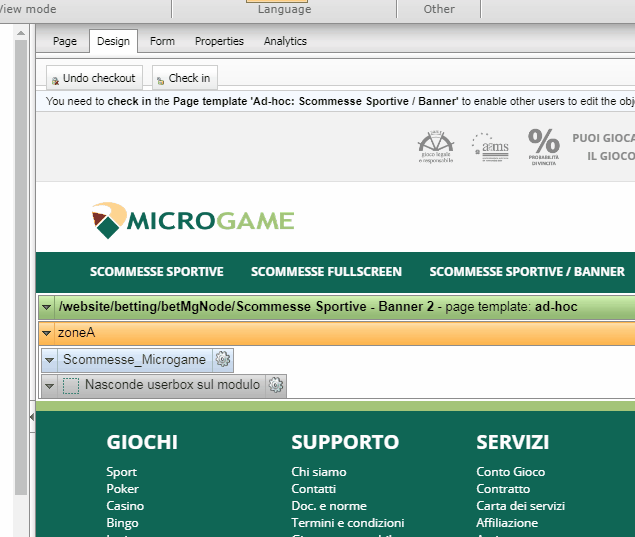
Task: Select the Nasconde userbox sul modulo label
Action: click(x=172, y=385)
